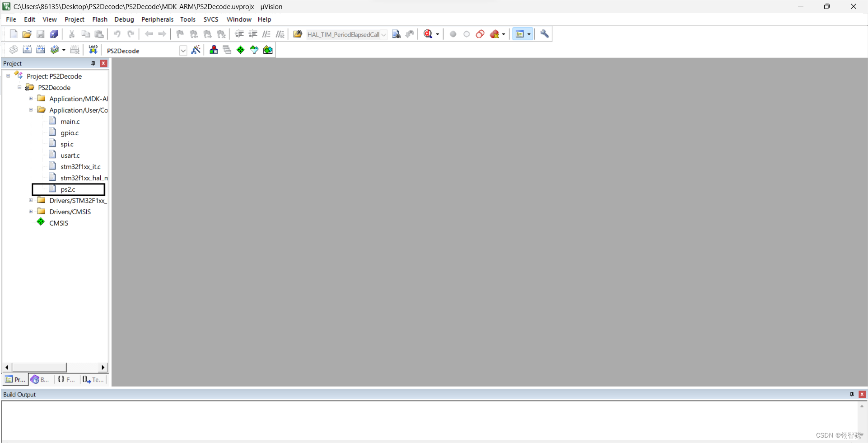The width and height of the screenshot is (868, 443).
Task: Select ps2.c in the project tree
Action: pos(68,189)
